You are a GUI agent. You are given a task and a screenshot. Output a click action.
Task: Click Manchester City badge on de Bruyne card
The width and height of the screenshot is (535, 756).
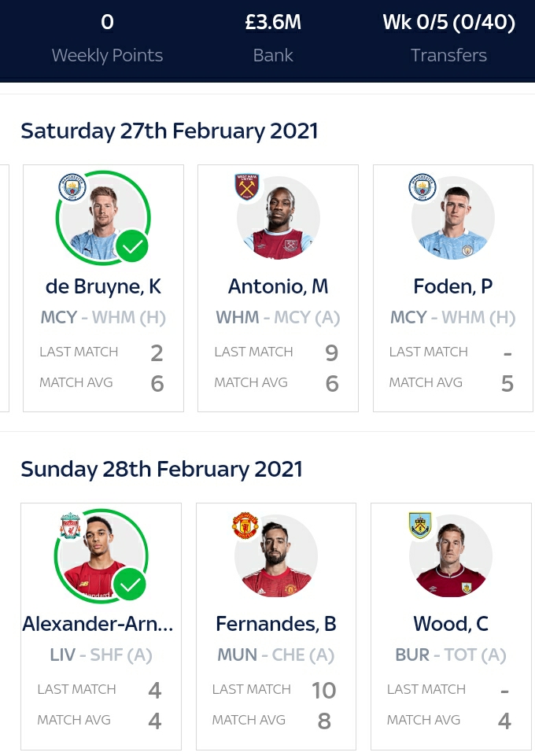click(72, 188)
